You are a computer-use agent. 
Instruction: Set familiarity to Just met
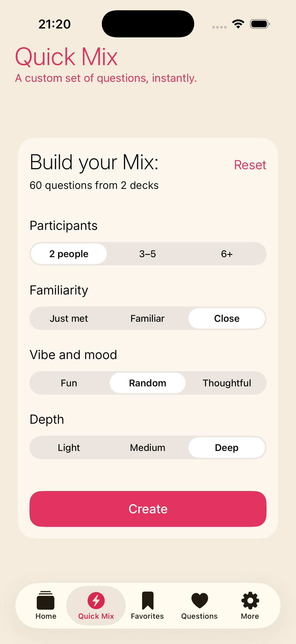pyautogui.click(x=69, y=319)
